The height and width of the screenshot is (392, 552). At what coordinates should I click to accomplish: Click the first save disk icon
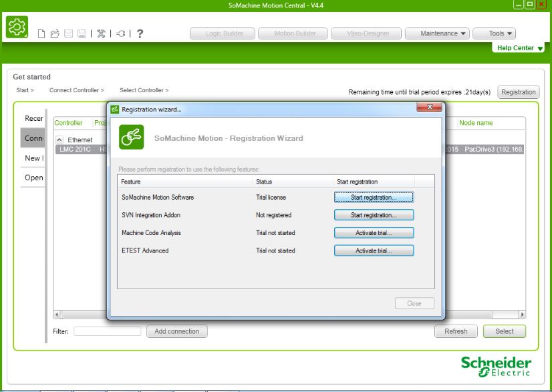(x=68, y=34)
